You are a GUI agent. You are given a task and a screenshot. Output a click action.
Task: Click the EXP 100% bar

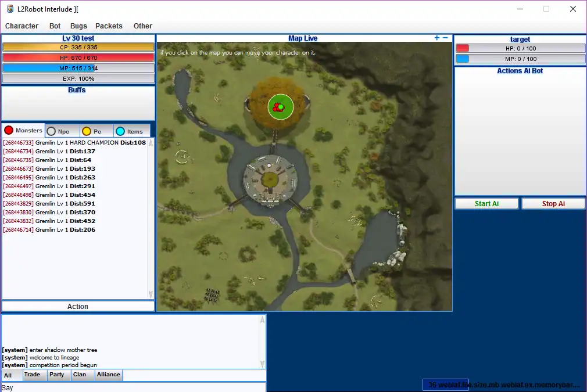point(78,78)
